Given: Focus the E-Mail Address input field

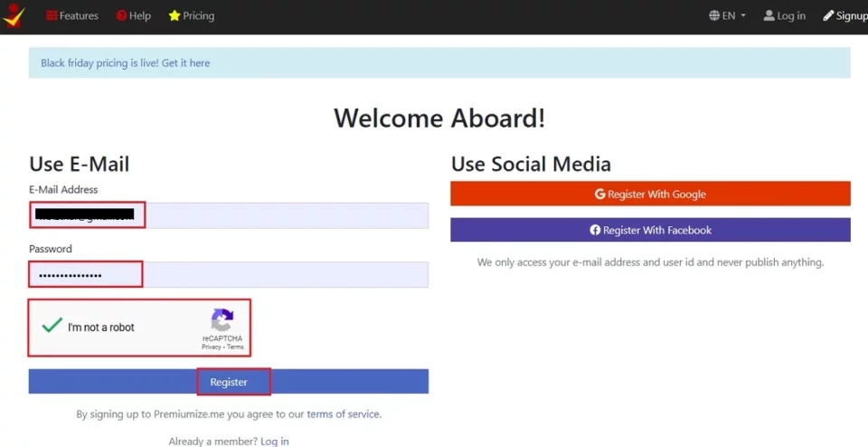Looking at the screenshot, I should click(x=229, y=215).
